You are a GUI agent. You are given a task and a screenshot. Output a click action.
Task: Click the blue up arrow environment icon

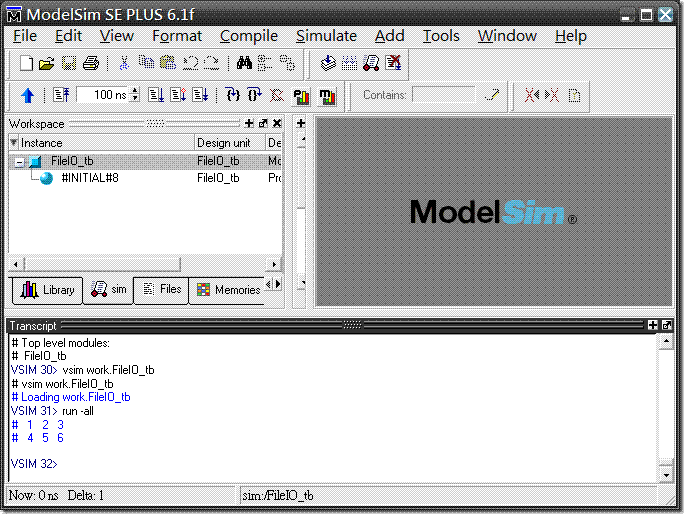click(x=27, y=95)
